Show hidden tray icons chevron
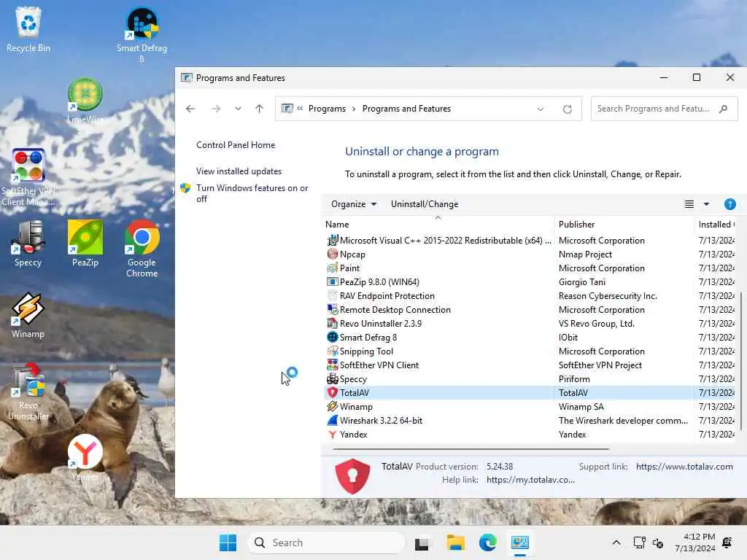 pyautogui.click(x=616, y=542)
